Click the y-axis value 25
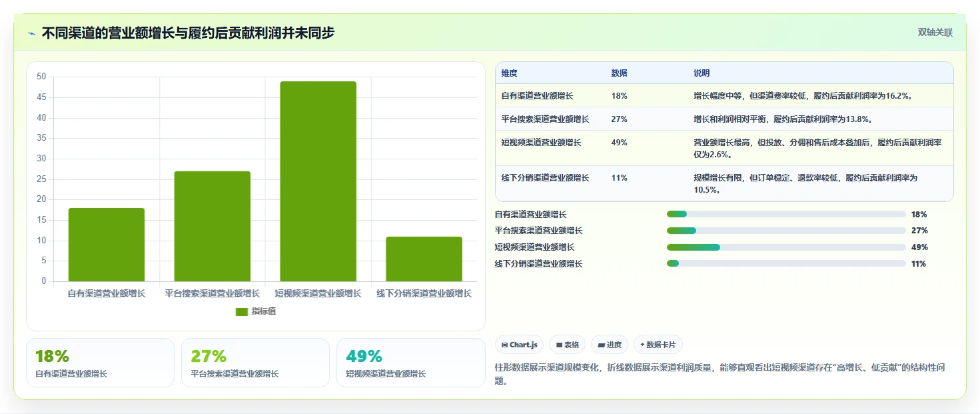This screenshot has width=980, height=414. pyautogui.click(x=41, y=179)
